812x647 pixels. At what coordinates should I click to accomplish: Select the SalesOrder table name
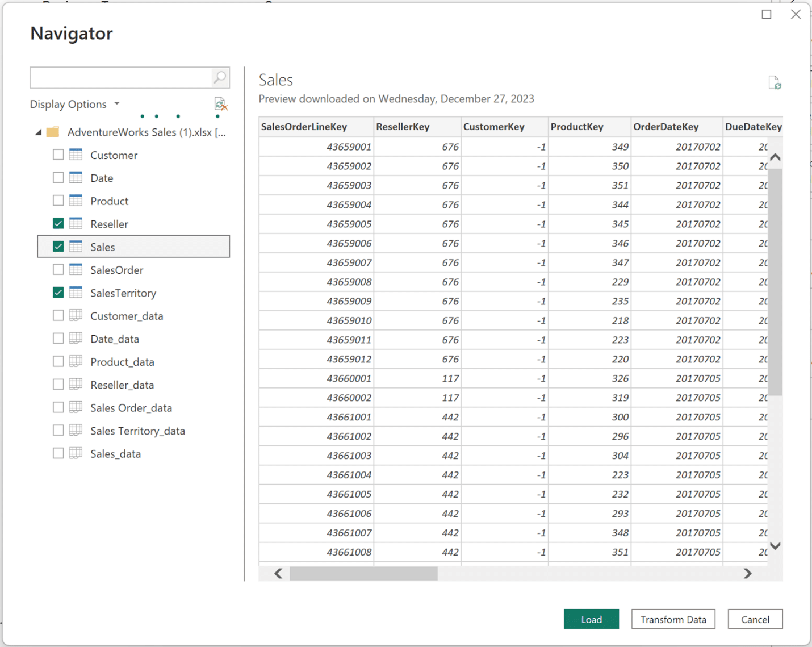coord(117,270)
